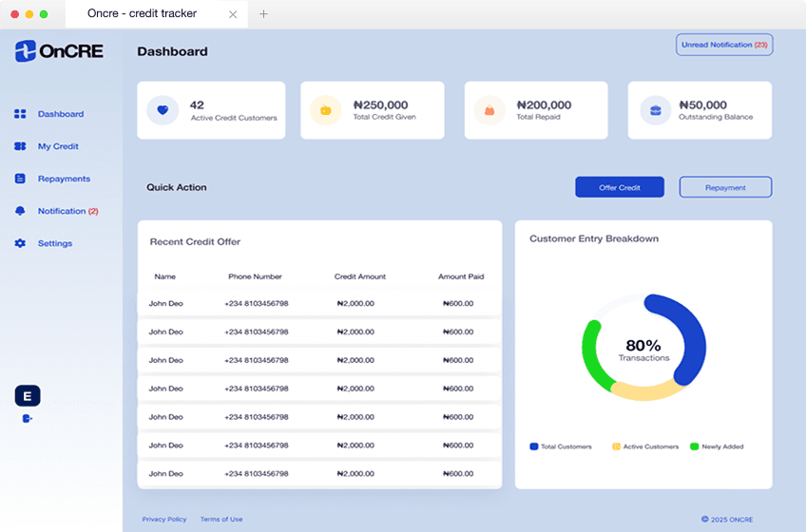
Task: Open Dashboard via its sidebar grid icon
Action: [x=20, y=114]
